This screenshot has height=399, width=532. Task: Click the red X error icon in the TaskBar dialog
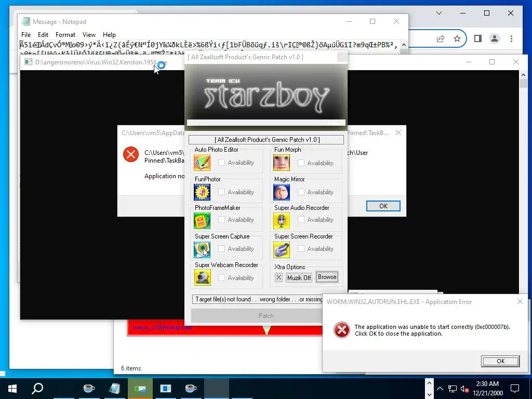click(130, 154)
